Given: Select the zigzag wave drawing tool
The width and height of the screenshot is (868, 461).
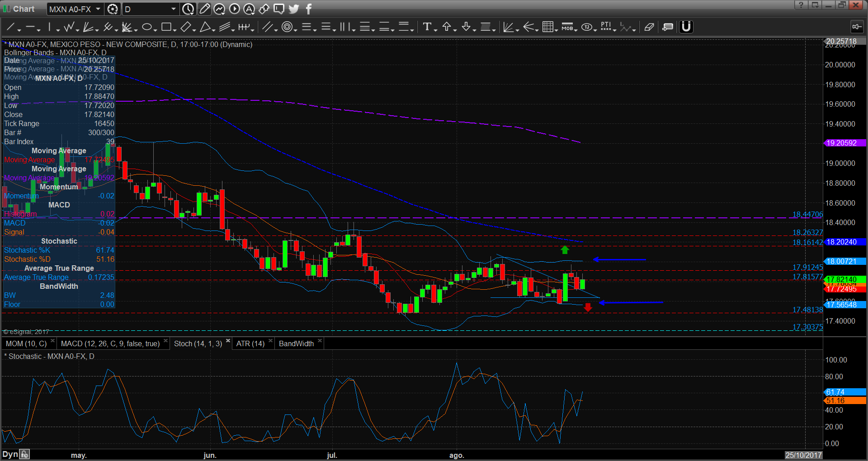Looking at the screenshot, I should pyautogui.click(x=69, y=27).
